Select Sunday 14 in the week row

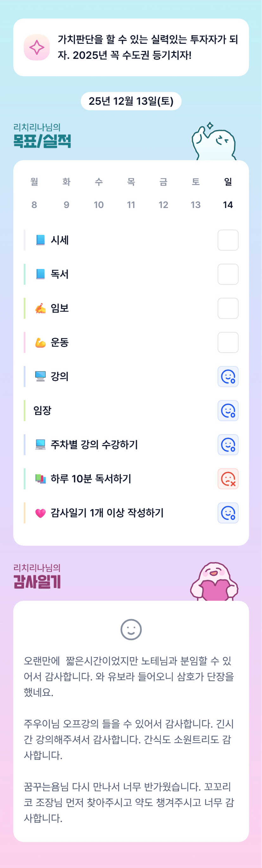[228, 205]
